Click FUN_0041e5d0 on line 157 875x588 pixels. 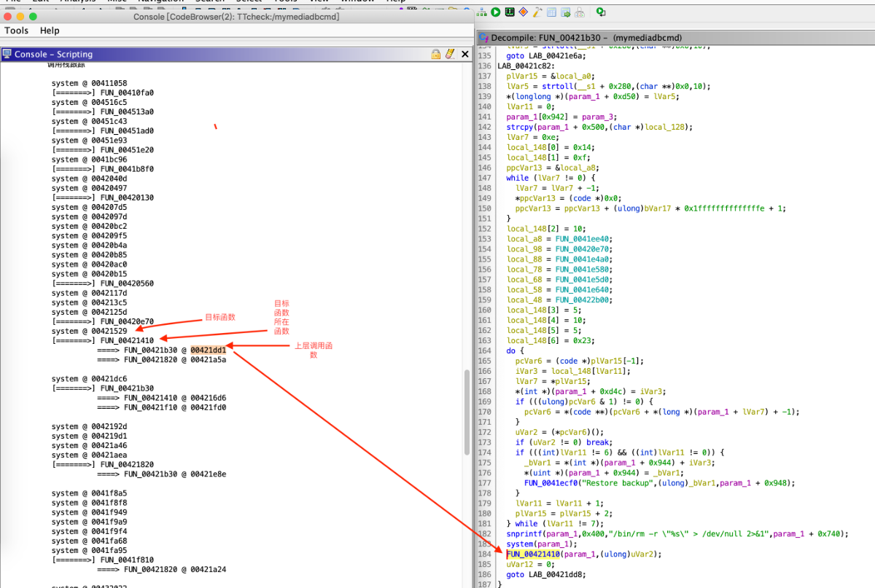(583, 279)
